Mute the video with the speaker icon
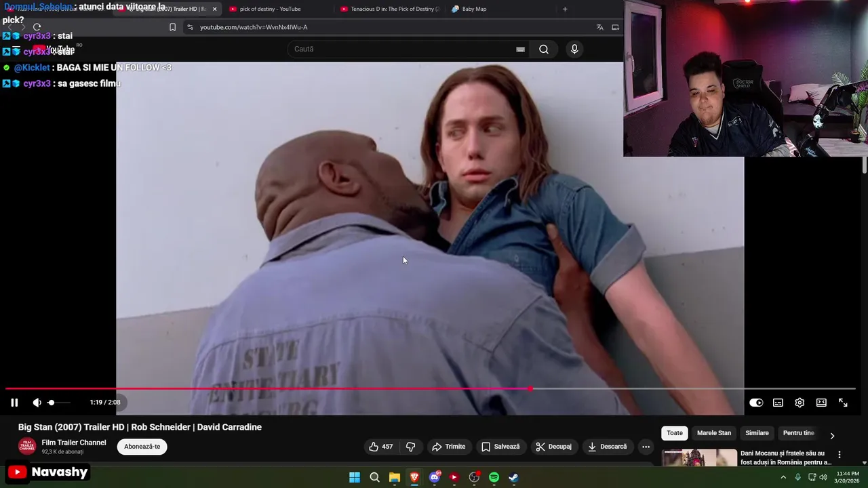The image size is (868, 488). coord(37,403)
